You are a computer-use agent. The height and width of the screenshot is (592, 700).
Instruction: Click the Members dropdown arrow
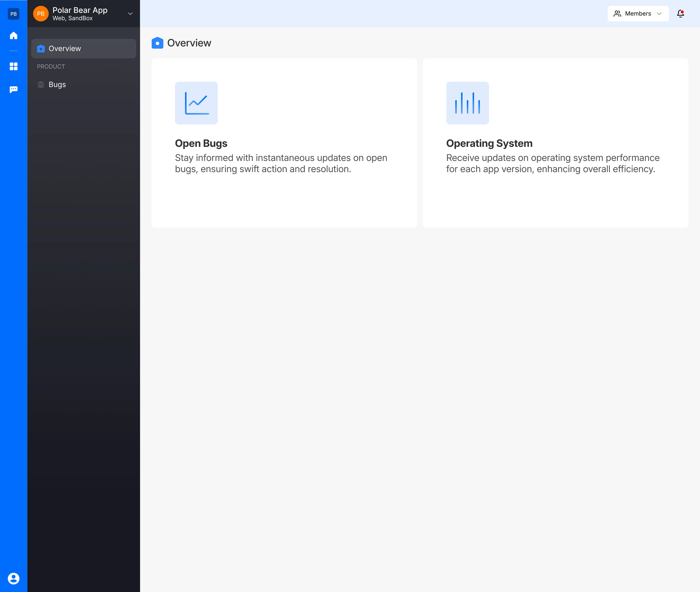(x=659, y=14)
